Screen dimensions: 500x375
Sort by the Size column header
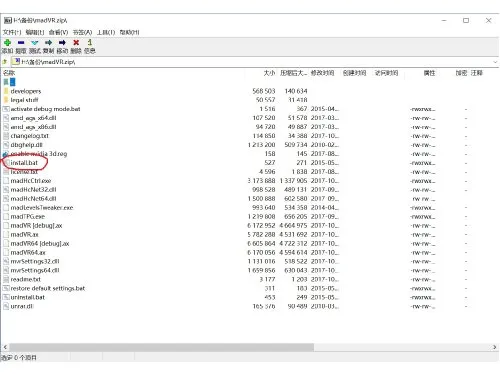coord(269,73)
